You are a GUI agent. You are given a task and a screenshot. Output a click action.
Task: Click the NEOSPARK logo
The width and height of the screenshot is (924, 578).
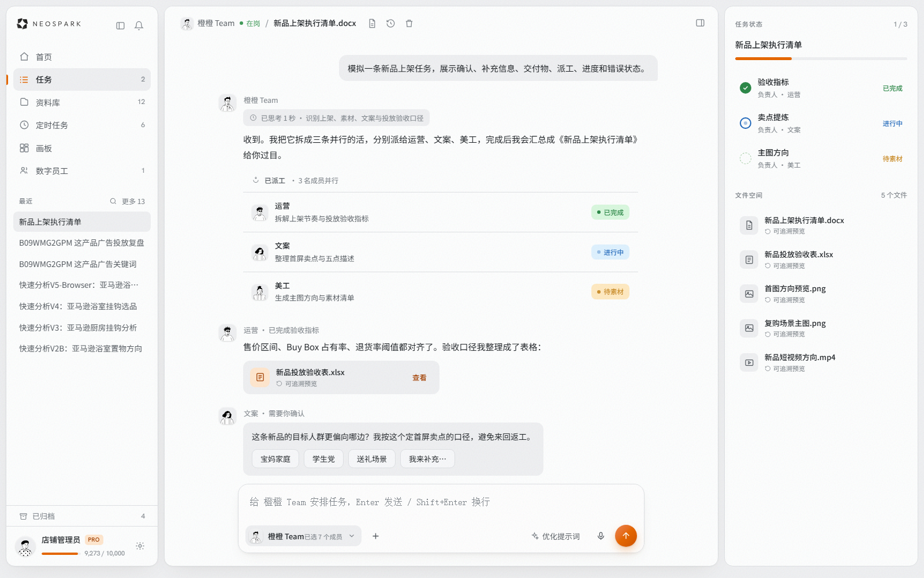tap(49, 24)
